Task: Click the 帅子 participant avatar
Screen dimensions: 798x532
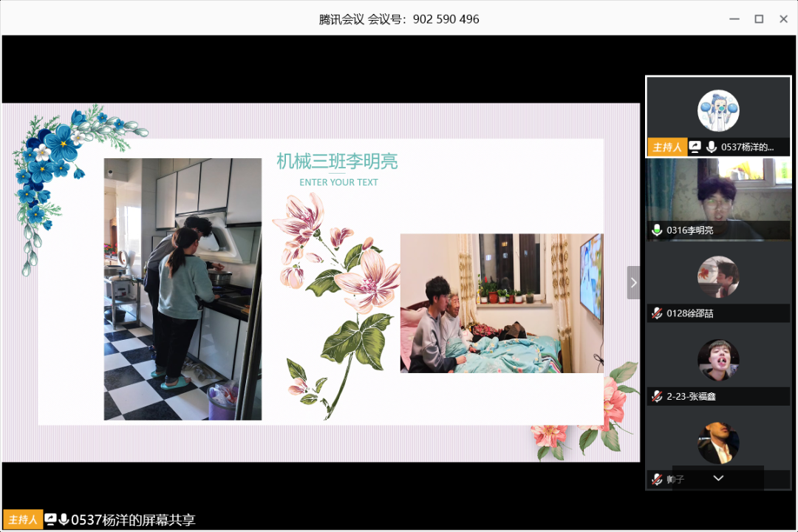Action: [718, 442]
